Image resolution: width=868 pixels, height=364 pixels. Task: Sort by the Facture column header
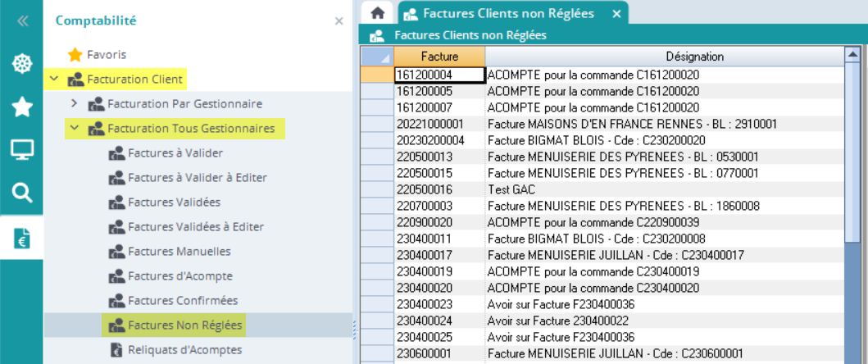point(439,57)
